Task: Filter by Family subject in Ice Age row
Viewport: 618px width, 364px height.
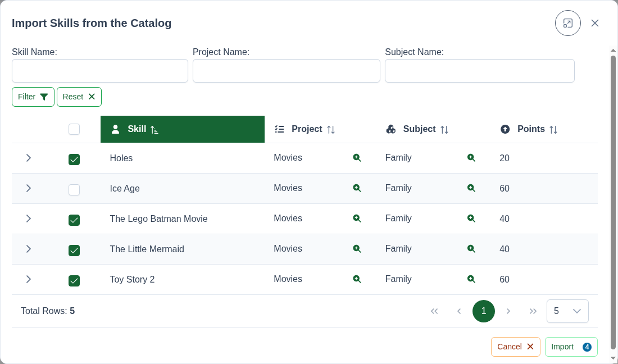Action: pos(471,188)
